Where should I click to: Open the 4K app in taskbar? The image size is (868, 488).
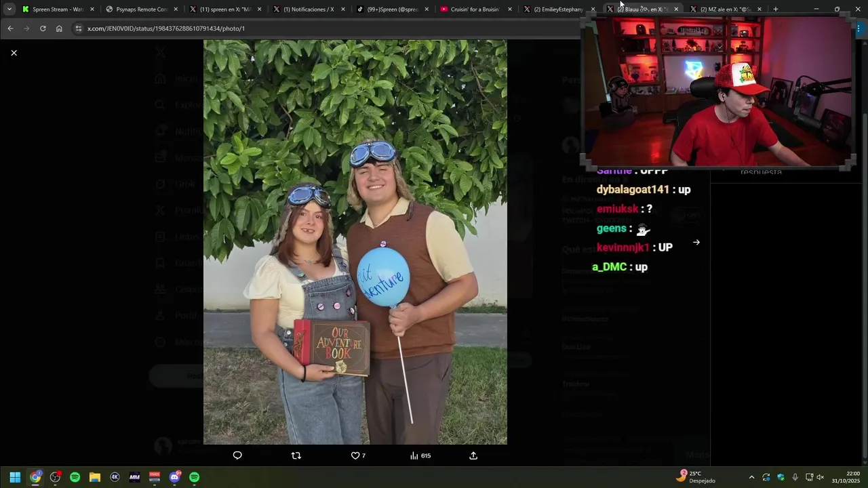tap(115, 477)
